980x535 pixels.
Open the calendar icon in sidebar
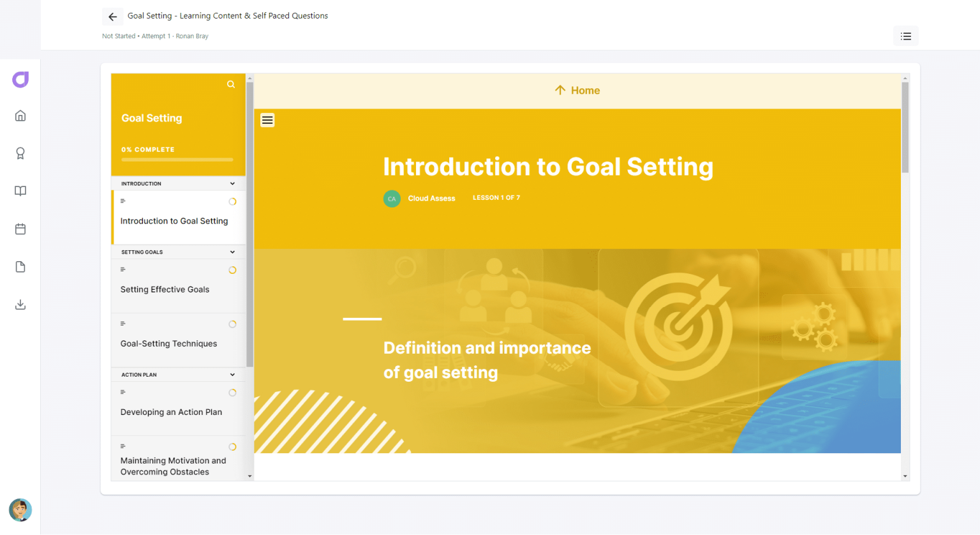pyautogui.click(x=20, y=229)
